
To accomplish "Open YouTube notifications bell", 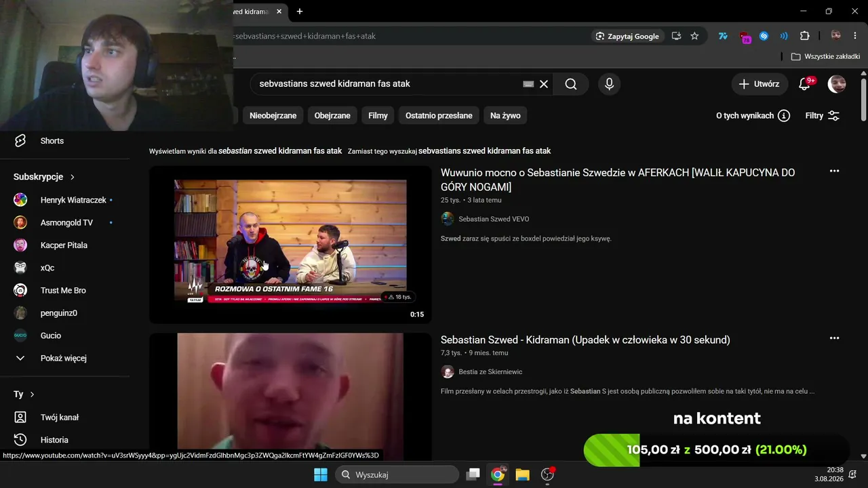I will pyautogui.click(x=805, y=84).
